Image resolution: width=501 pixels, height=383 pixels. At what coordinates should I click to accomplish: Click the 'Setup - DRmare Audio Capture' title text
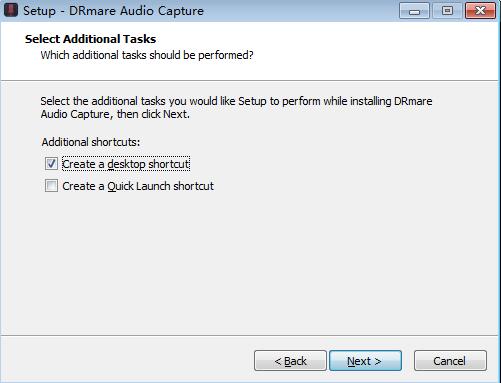(113, 11)
